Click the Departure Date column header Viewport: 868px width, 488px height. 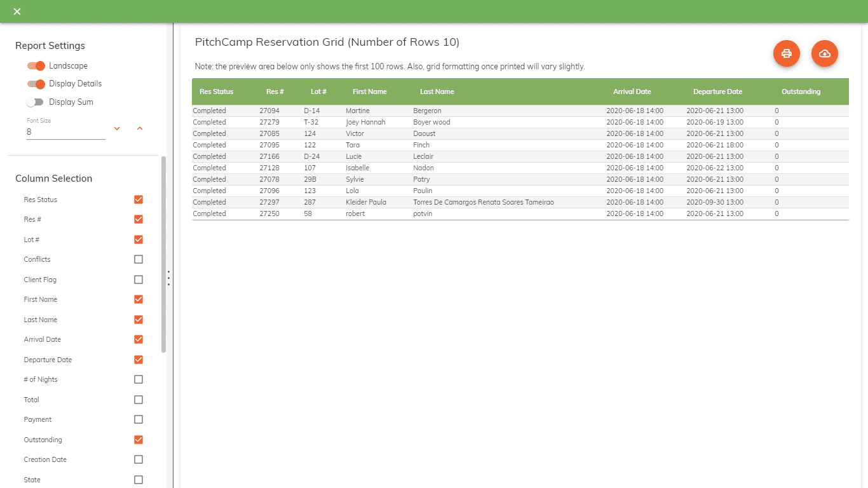[718, 91]
